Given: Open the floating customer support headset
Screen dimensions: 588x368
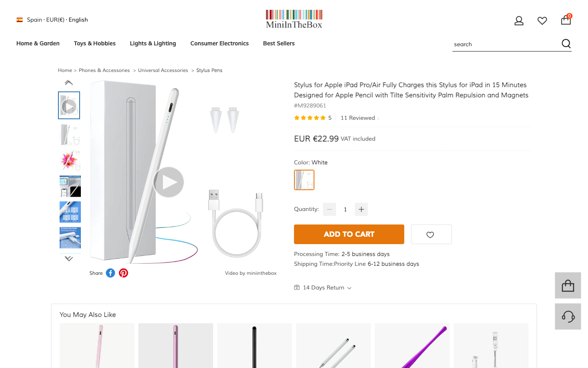Looking at the screenshot, I should click(568, 316).
